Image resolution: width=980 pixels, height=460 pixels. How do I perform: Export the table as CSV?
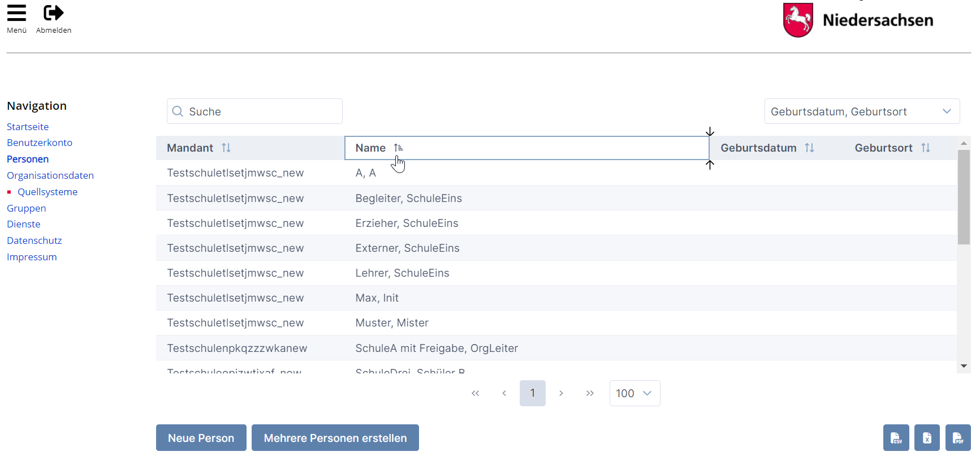point(896,437)
